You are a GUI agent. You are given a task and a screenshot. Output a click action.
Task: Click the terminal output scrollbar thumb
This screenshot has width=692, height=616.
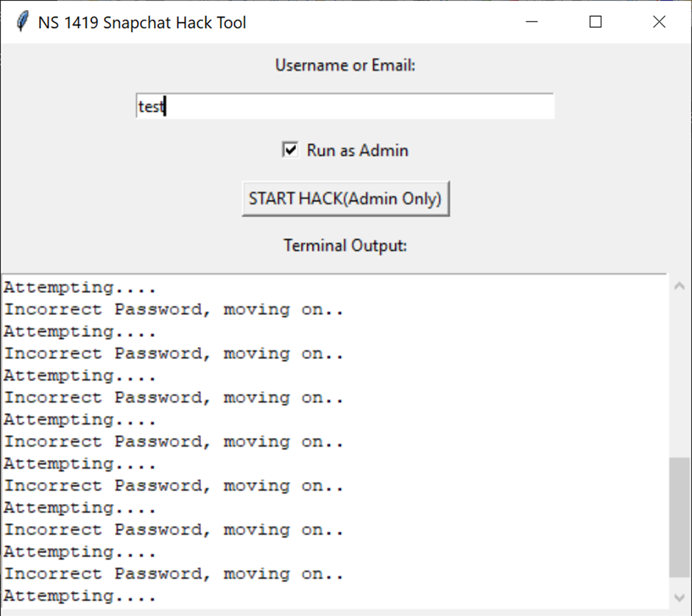pos(679,517)
